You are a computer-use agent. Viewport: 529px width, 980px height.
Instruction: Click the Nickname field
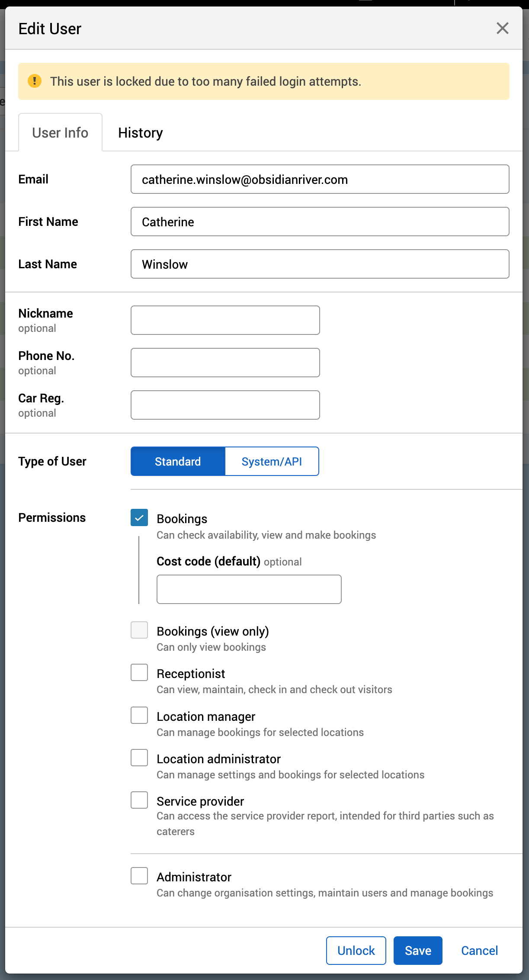[225, 321]
